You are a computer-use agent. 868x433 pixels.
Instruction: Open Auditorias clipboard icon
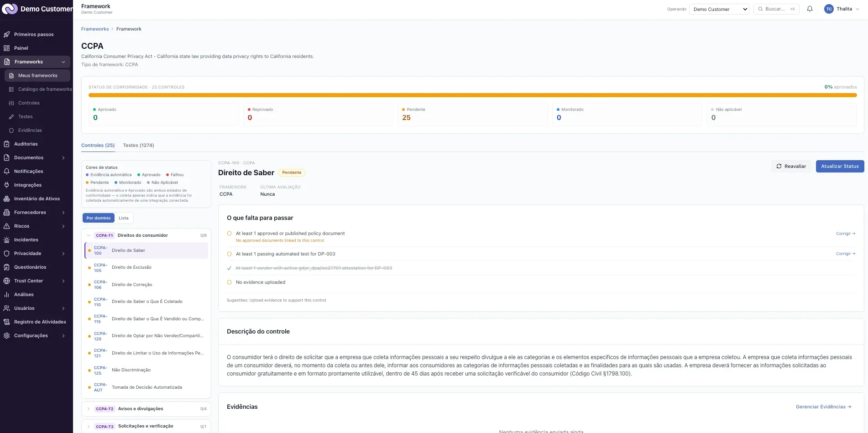pyautogui.click(x=7, y=144)
